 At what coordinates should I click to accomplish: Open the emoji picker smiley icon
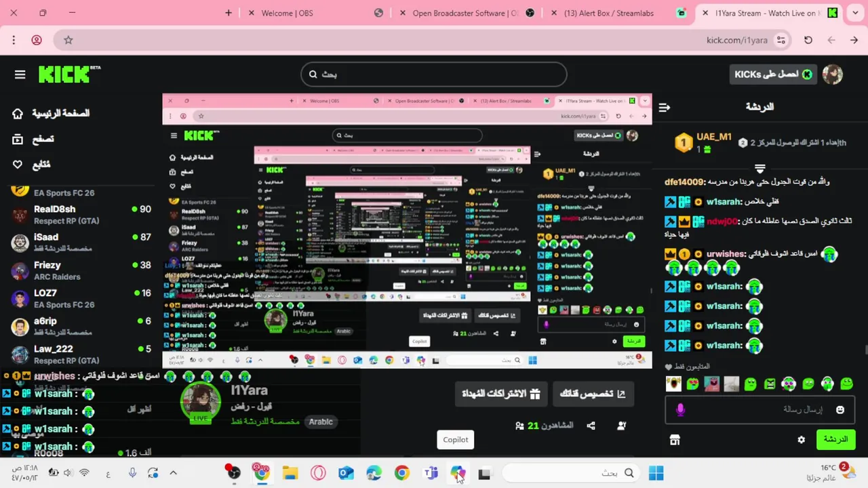click(840, 409)
